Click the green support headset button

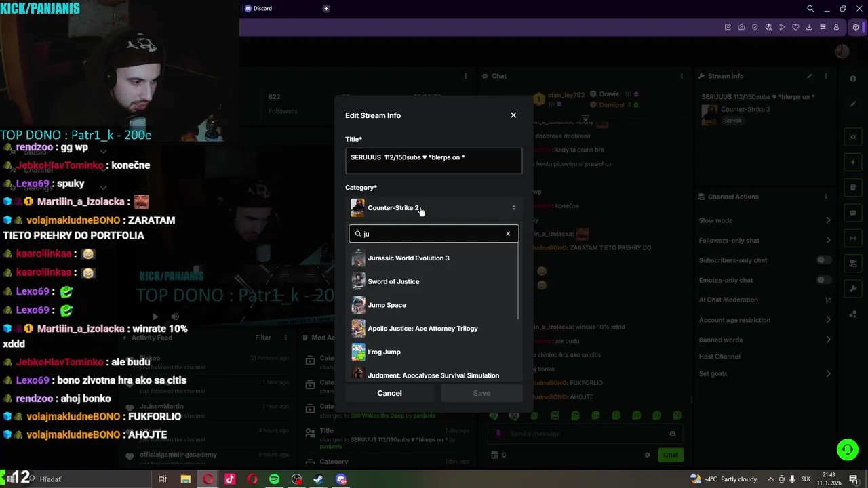847,449
